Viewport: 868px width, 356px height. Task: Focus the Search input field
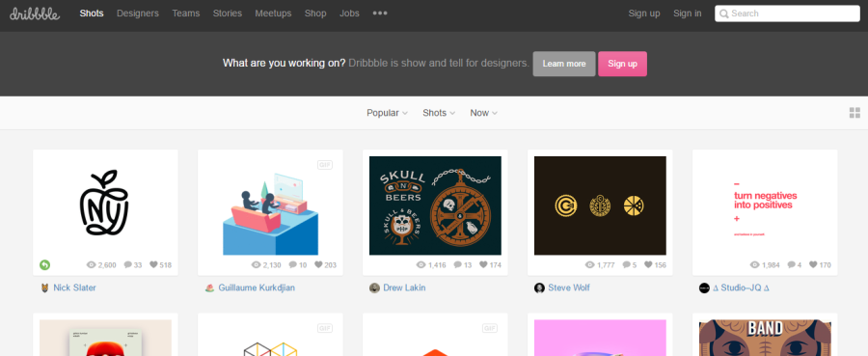point(787,14)
